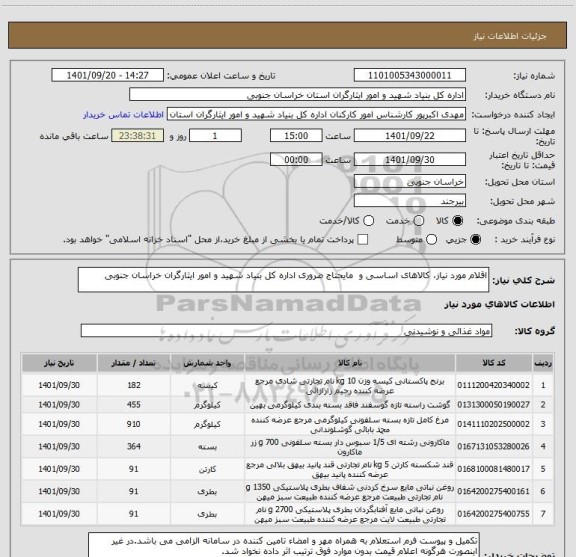Click the response deadline date 1401/09/22
The width and height of the screenshot is (576, 557).
tap(410, 136)
